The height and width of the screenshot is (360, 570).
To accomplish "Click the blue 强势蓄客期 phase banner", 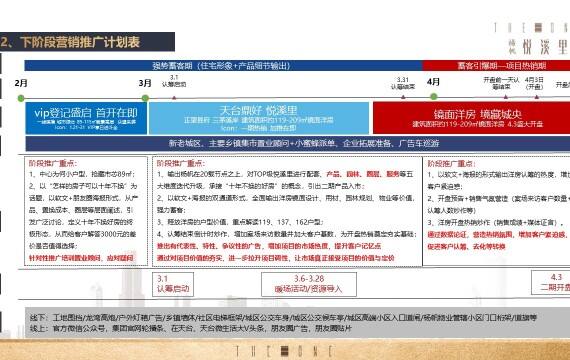I will tap(223, 66).
